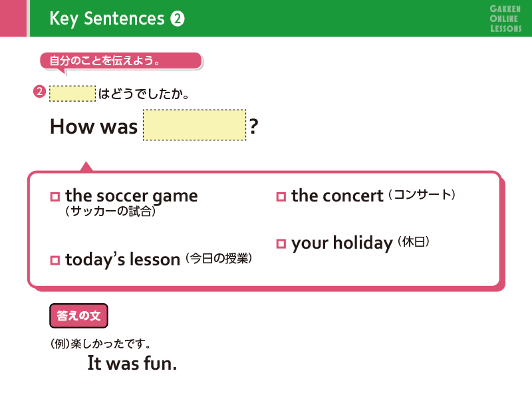Click the pink circled 2 bullet
The image size is (532, 399).
pos(39,92)
